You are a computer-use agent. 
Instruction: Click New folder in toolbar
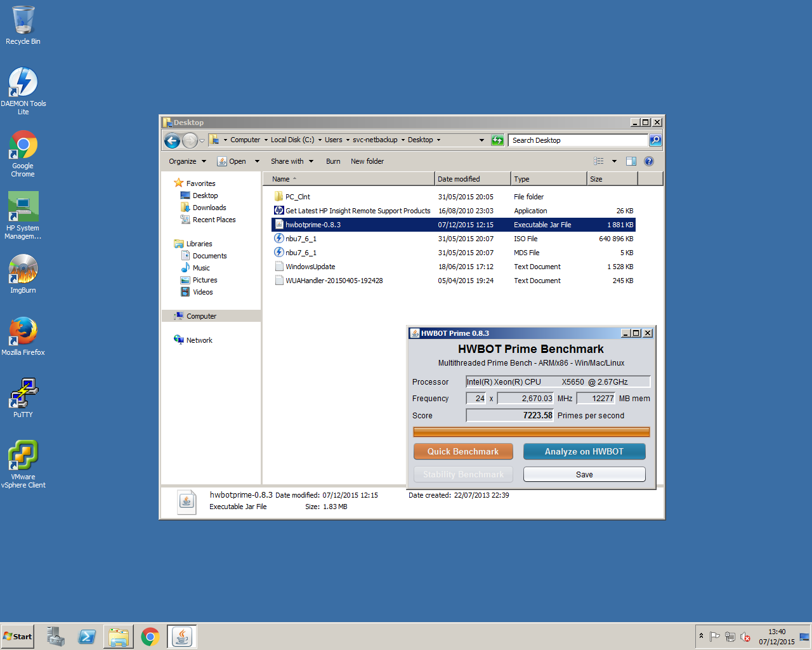[367, 161]
